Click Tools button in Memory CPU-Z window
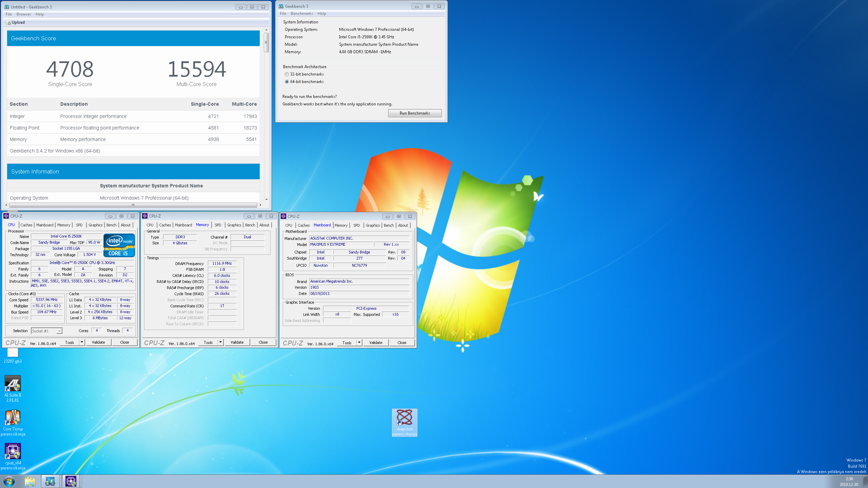Image resolution: width=868 pixels, height=488 pixels. tap(208, 342)
